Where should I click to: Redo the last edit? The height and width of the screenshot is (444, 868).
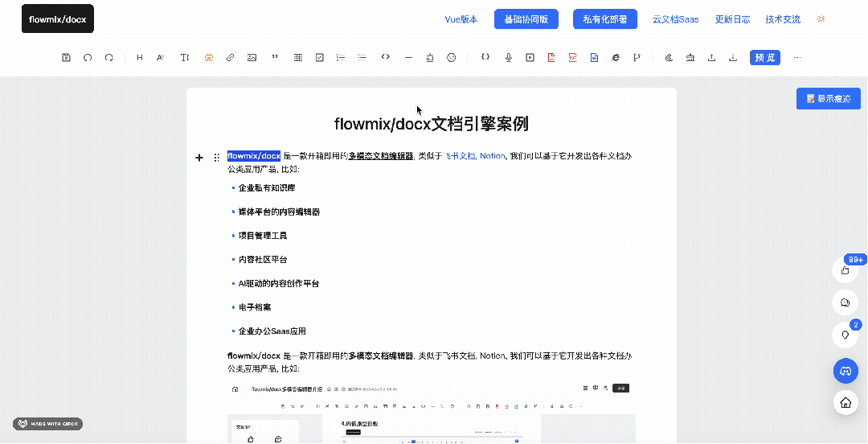point(109,57)
